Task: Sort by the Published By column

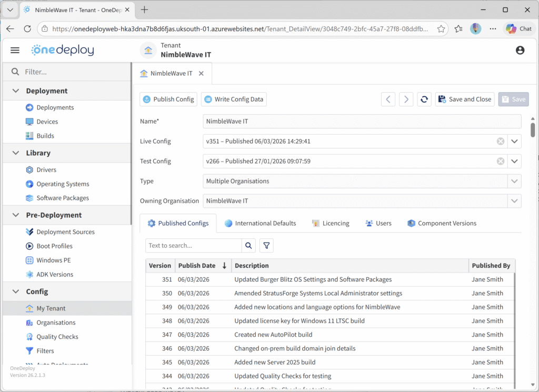Action: point(492,266)
